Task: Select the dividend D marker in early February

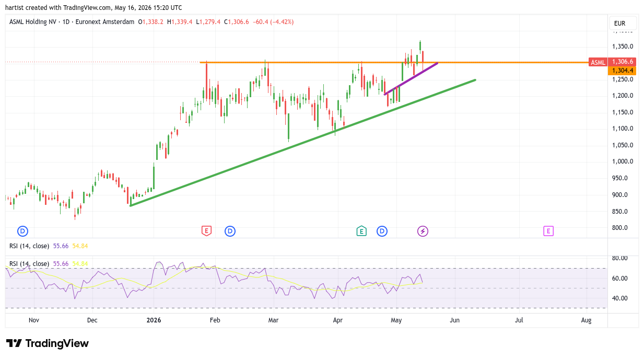Action: [230, 231]
